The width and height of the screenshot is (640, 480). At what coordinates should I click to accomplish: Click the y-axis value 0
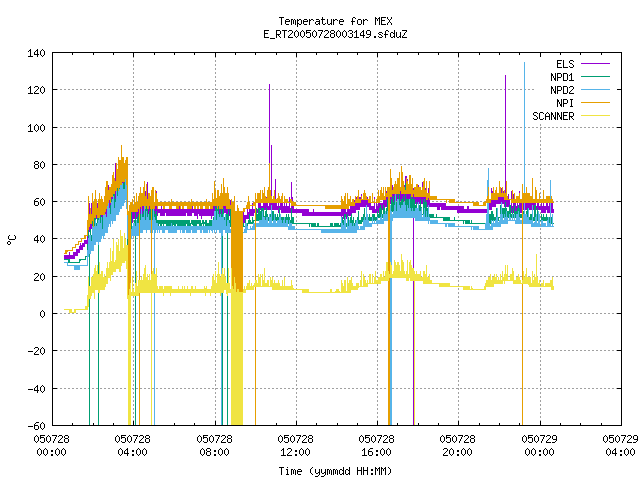click(x=42, y=314)
